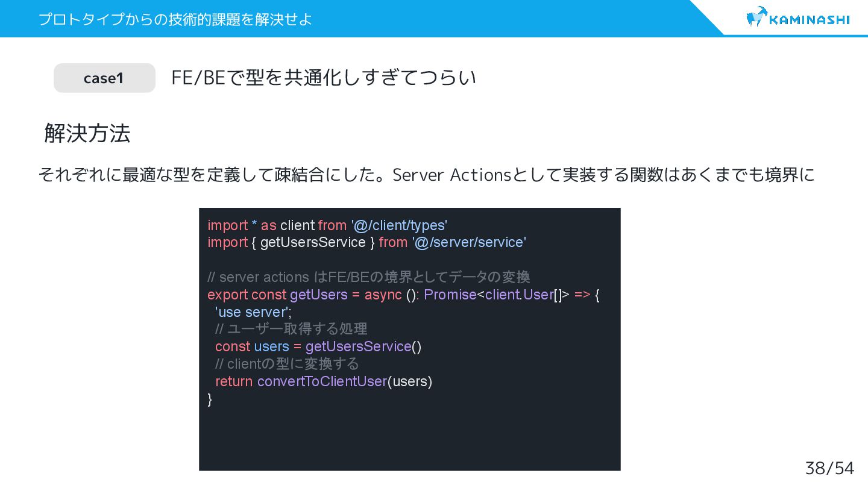The height and width of the screenshot is (488, 868).
Task: Click the code line importing '@/client/types'
Action: click(x=327, y=225)
